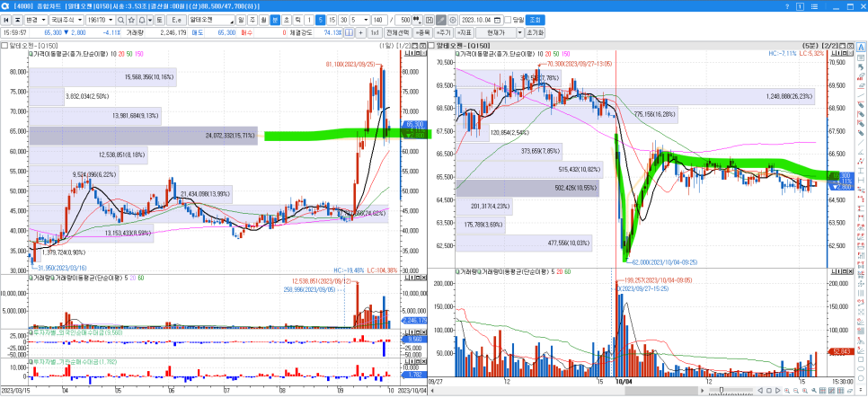The image size is (868, 398).
Task: Switch to 주 weekly period tab
Action: [252, 20]
